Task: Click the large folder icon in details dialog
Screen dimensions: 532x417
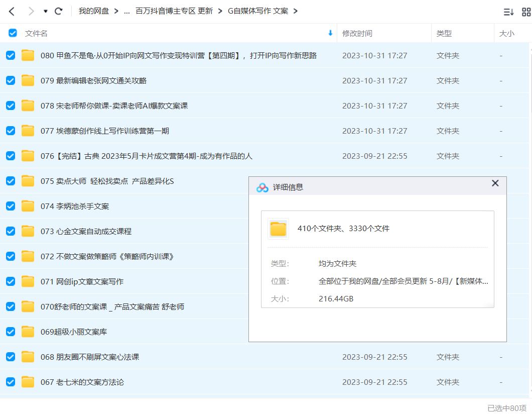Action: [278, 229]
